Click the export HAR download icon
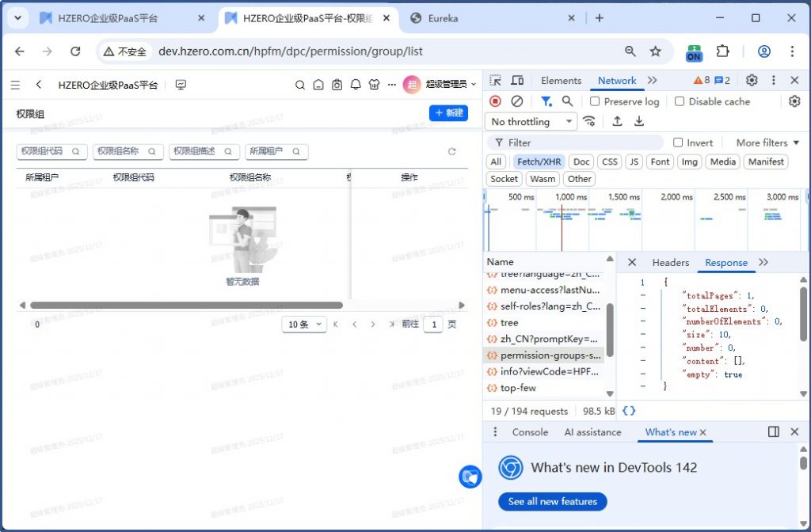The height and width of the screenshot is (532, 811). 639,121
